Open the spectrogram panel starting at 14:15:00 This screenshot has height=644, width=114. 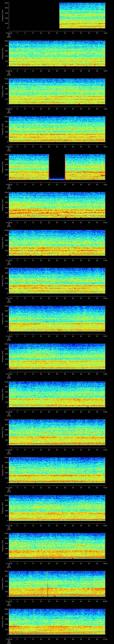pos(57,432)
